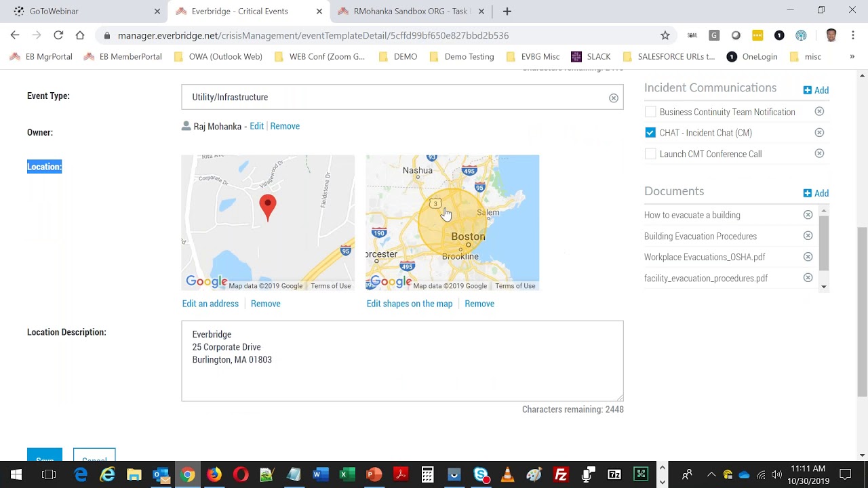This screenshot has width=868, height=488.
Task: Bookmark this page with the star icon
Action: coord(665,35)
